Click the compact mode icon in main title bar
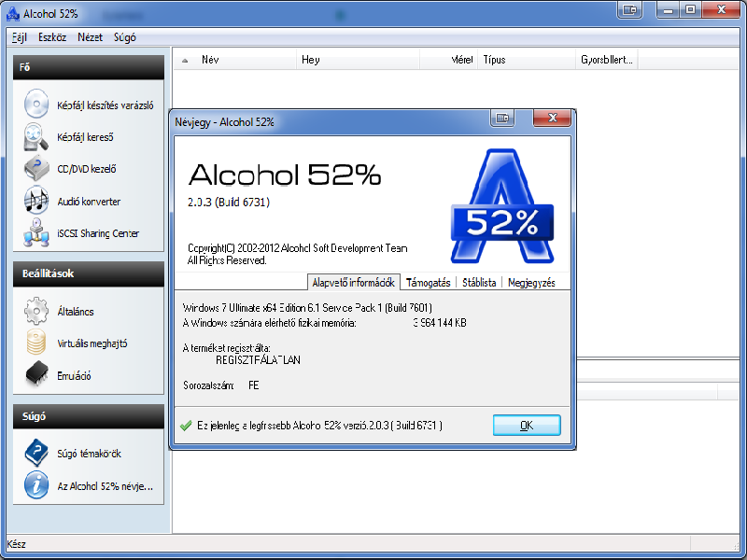This screenshot has width=747, height=560. tap(629, 9)
